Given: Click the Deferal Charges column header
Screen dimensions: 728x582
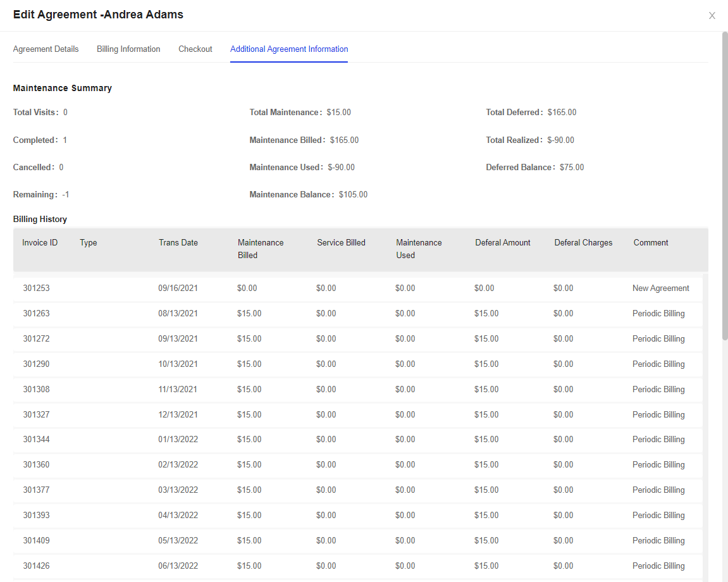Looking at the screenshot, I should tap(583, 242).
